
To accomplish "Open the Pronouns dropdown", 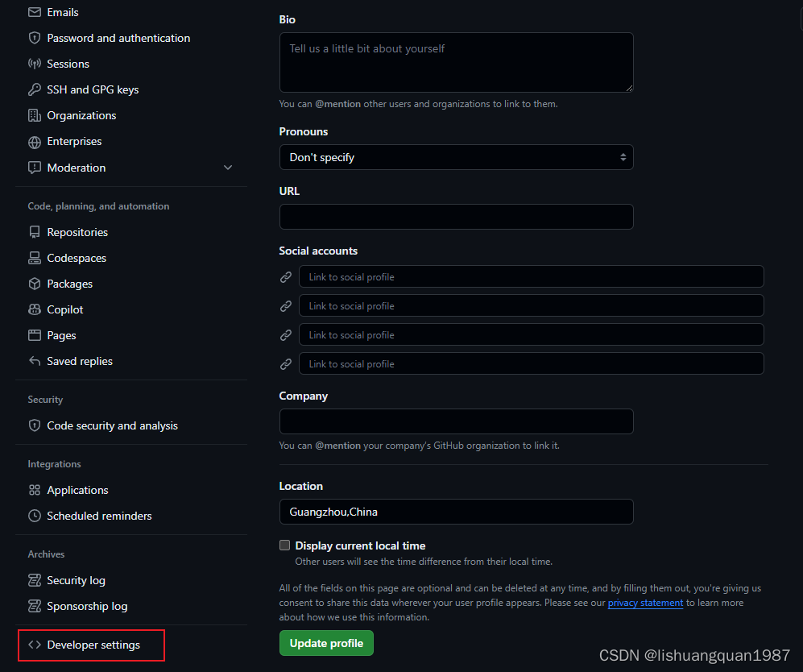I will tap(456, 157).
